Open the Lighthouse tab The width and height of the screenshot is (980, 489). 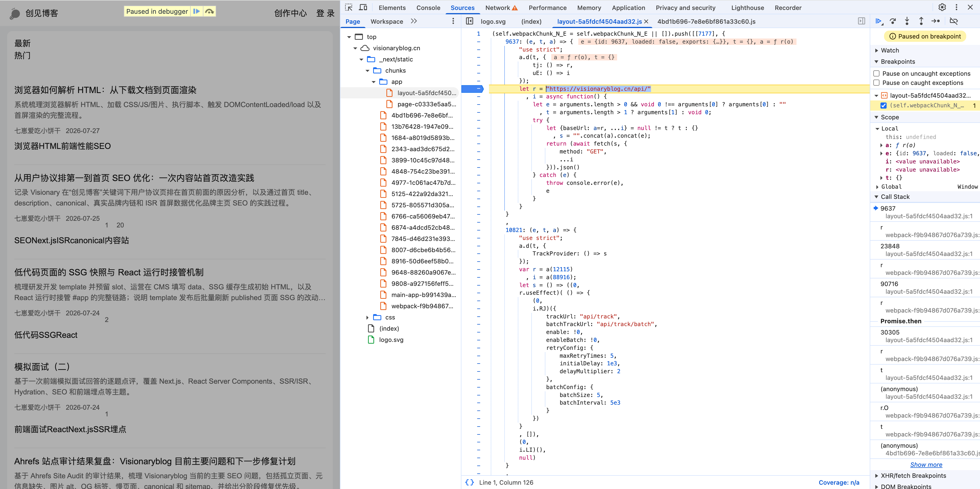click(x=748, y=8)
